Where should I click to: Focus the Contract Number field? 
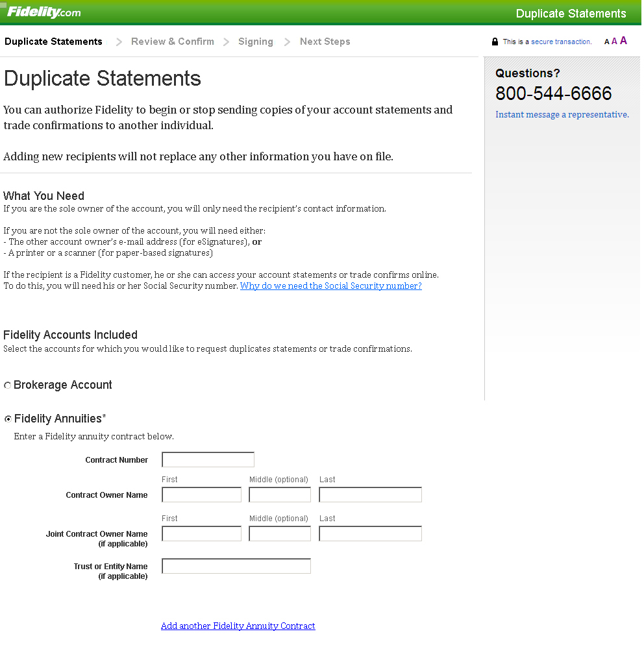(208, 459)
